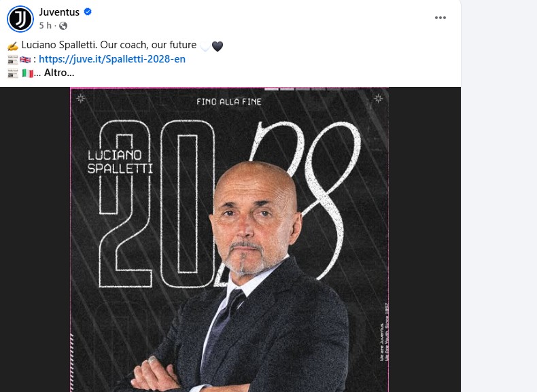537x392 pixels.
Task: Click the 'FINO ALLA FINE' text on the image
Action: [228, 102]
